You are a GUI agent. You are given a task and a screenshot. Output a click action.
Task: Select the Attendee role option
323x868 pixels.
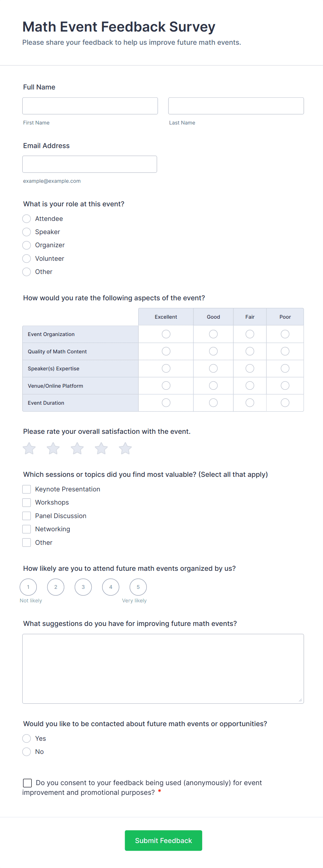point(27,219)
